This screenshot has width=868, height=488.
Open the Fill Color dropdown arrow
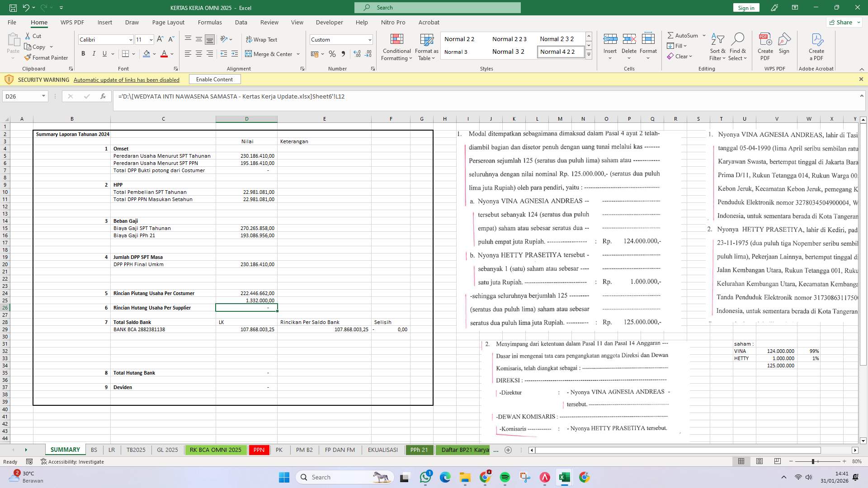point(153,54)
